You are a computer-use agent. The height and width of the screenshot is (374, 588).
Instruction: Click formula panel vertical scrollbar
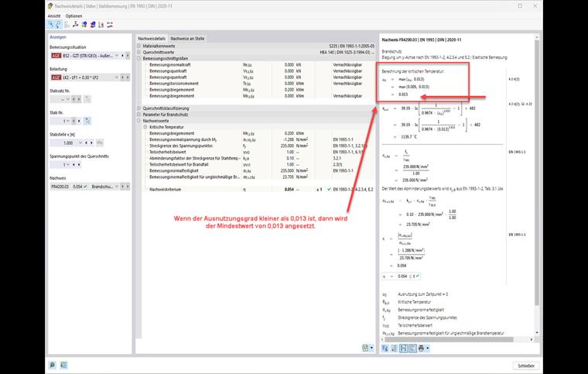point(537,173)
